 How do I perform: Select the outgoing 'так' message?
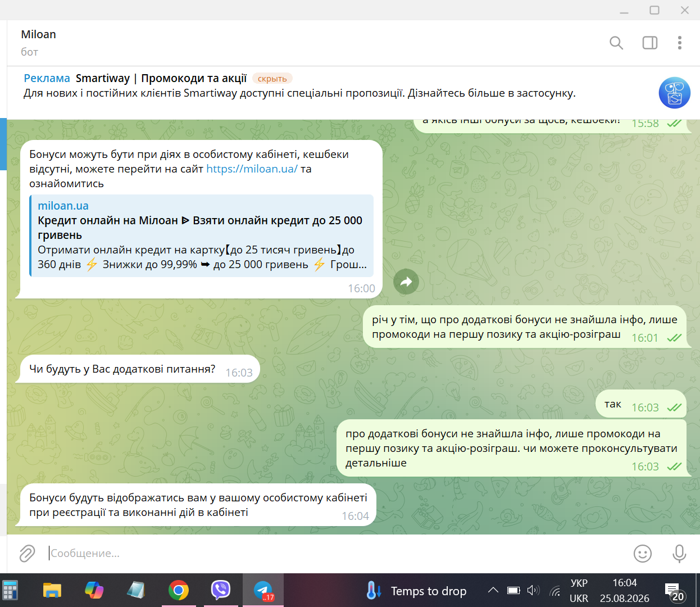(x=641, y=404)
